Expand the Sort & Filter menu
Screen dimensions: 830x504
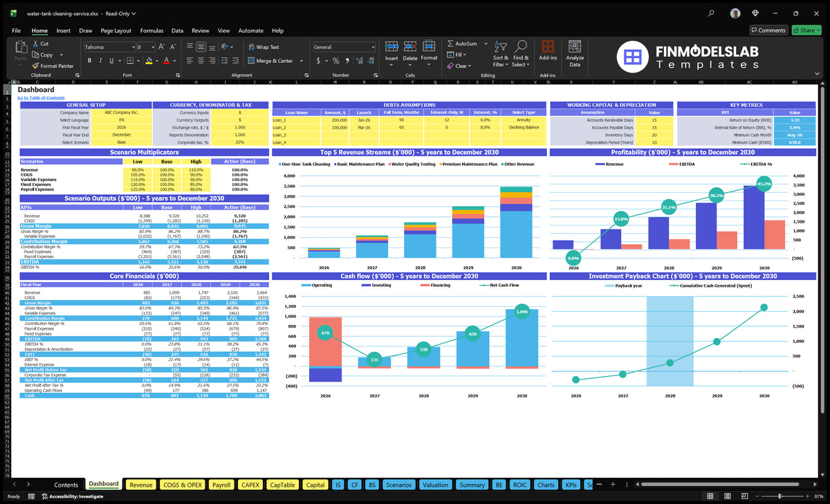501,53
